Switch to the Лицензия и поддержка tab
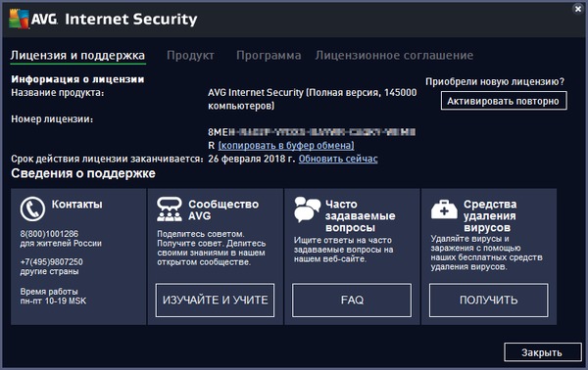The width and height of the screenshot is (588, 370). coord(77,56)
